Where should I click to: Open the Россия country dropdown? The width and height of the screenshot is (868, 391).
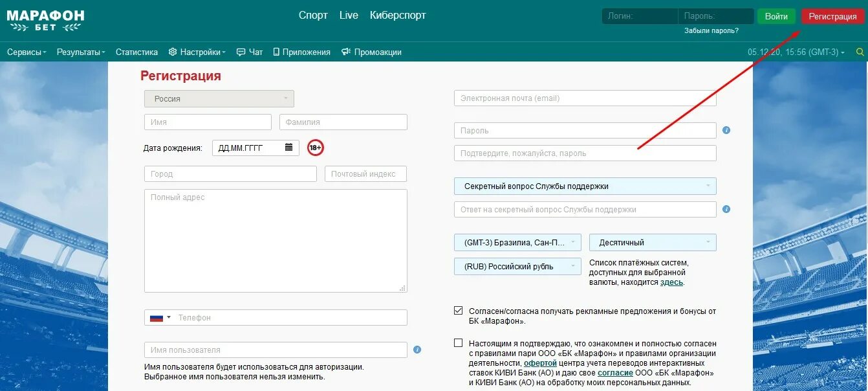point(219,98)
